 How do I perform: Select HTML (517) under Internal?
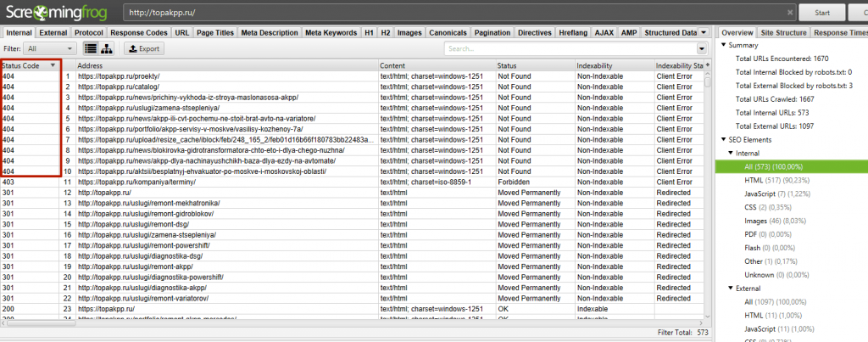[x=773, y=180]
